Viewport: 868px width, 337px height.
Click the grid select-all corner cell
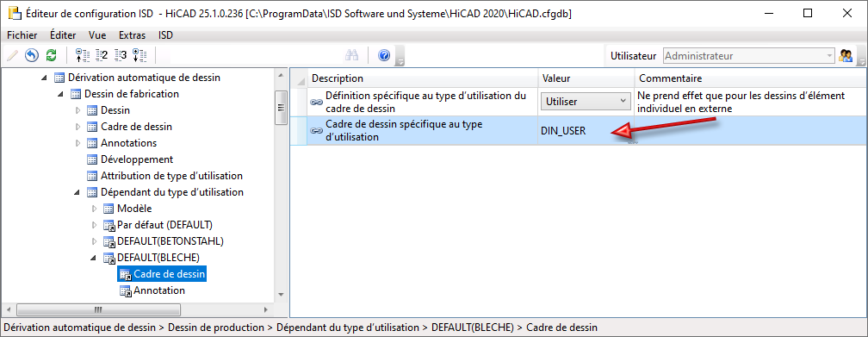point(299,78)
